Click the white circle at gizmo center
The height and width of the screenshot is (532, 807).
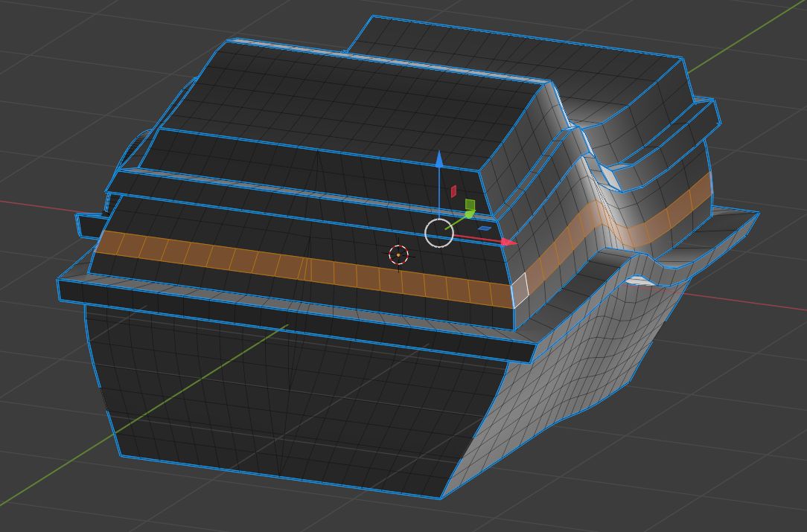pos(439,233)
